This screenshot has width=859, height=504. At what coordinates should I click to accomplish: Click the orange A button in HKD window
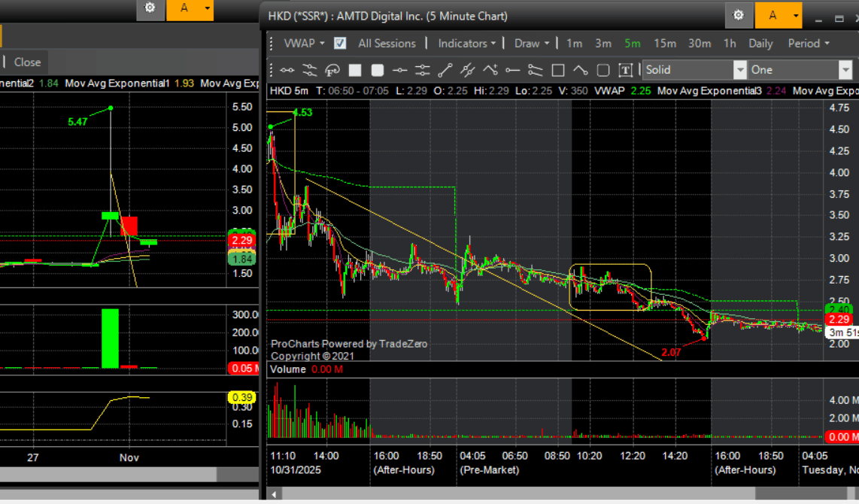click(772, 15)
